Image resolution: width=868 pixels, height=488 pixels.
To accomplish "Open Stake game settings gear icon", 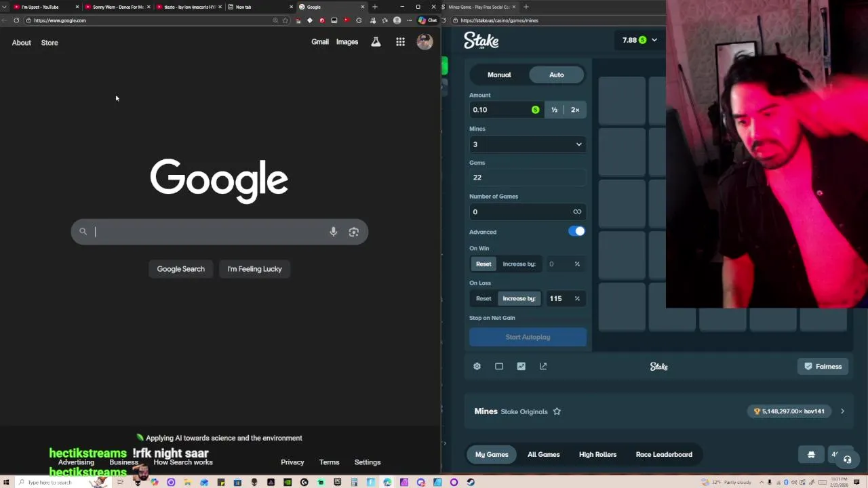I will 477,366.
